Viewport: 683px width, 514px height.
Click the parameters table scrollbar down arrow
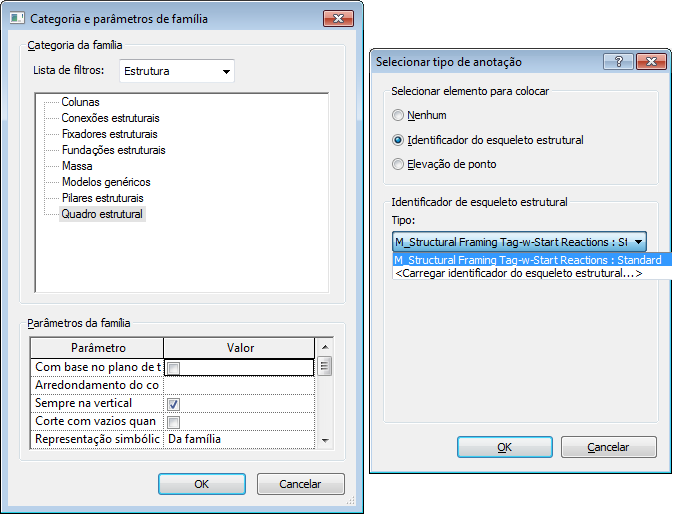tap(325, 440)
